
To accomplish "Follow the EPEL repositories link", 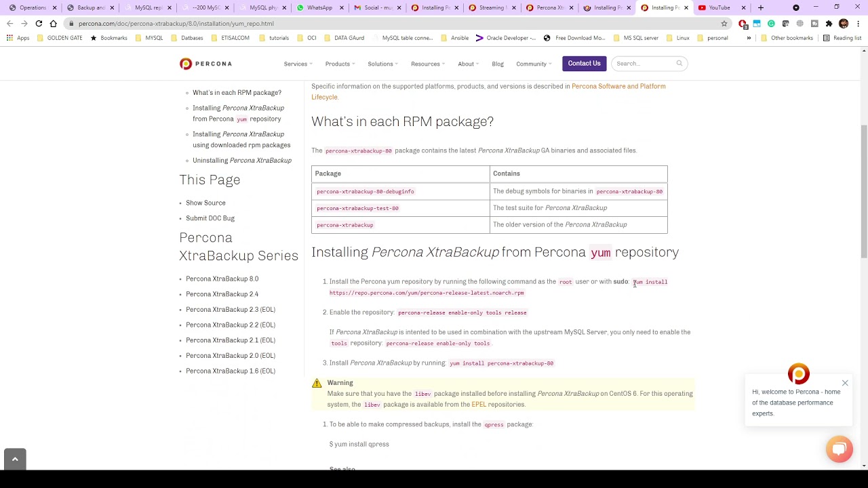I will tap(479, 405).
